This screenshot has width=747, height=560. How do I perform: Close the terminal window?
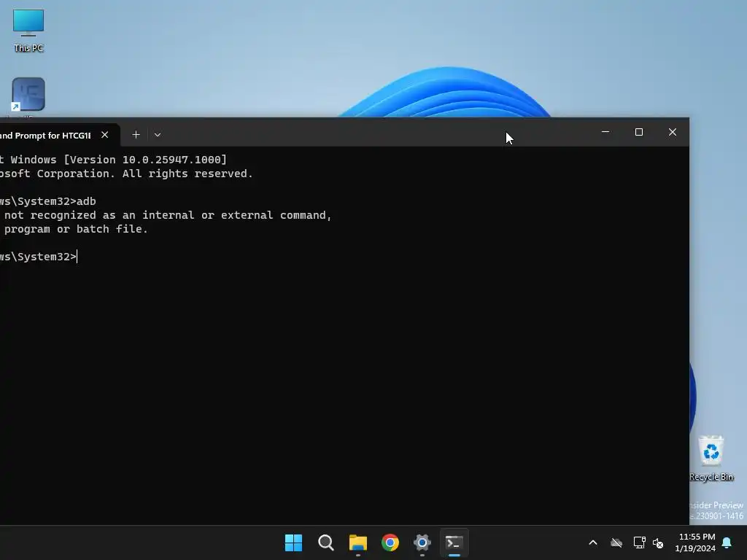point(672,132)
